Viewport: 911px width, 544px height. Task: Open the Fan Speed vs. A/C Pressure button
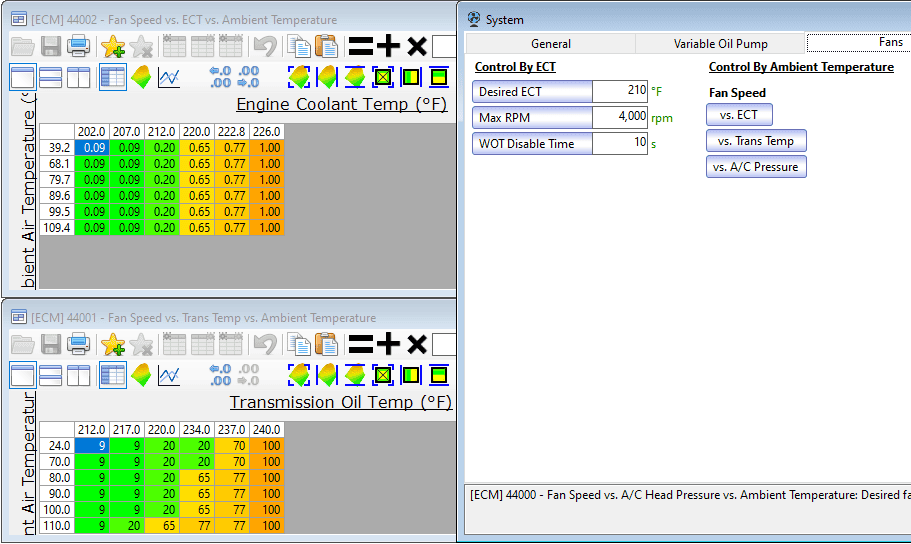(756, 167)
